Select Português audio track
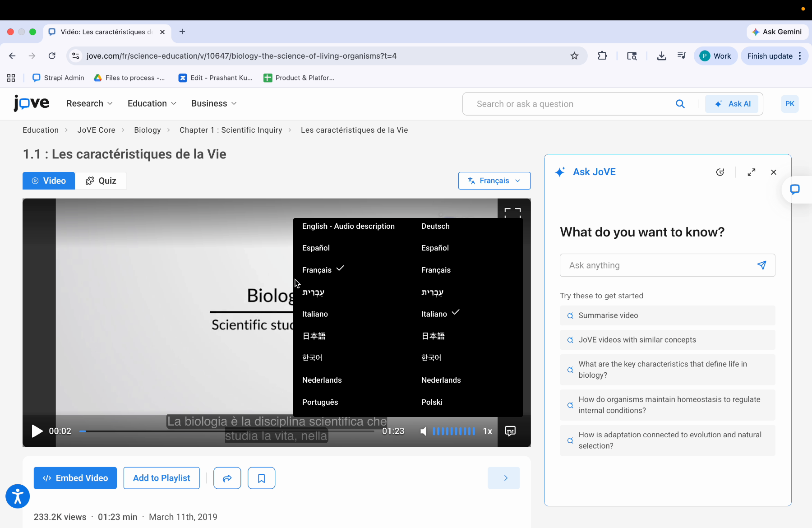 tap(320, 402)
